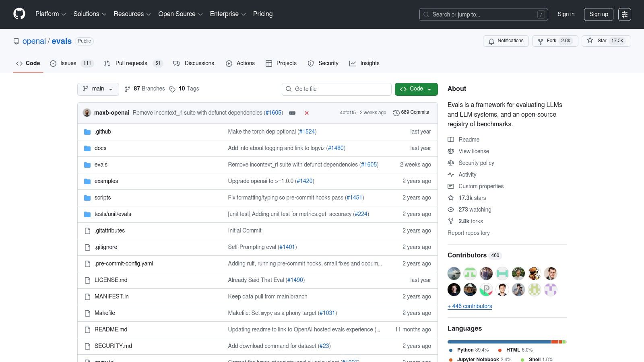Click the Fork button

pos(555,41)
